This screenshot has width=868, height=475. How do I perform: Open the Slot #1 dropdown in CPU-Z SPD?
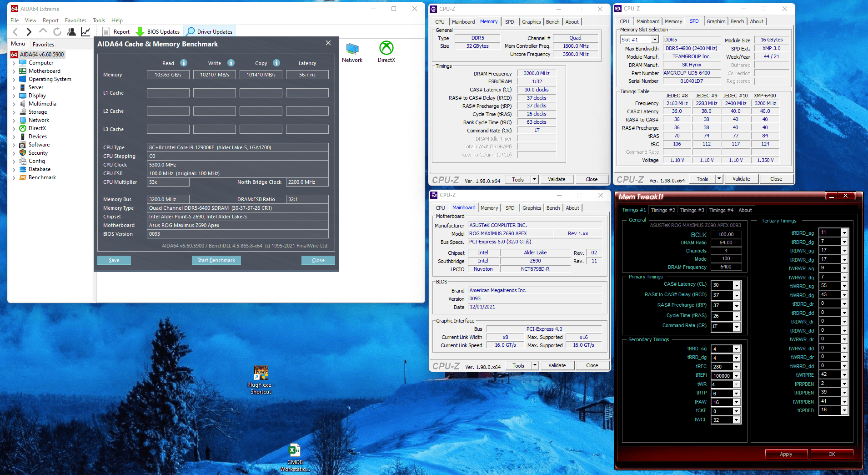[x=655, y=40]
